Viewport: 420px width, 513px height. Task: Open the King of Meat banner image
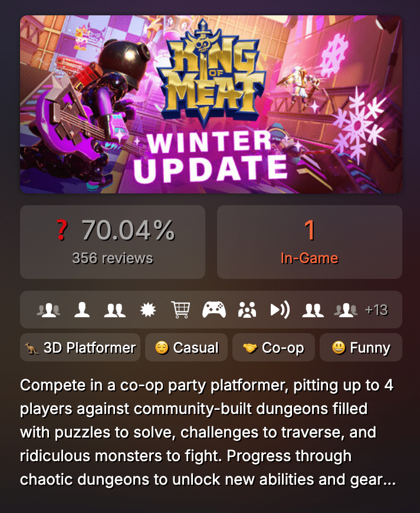click(211, 104)
